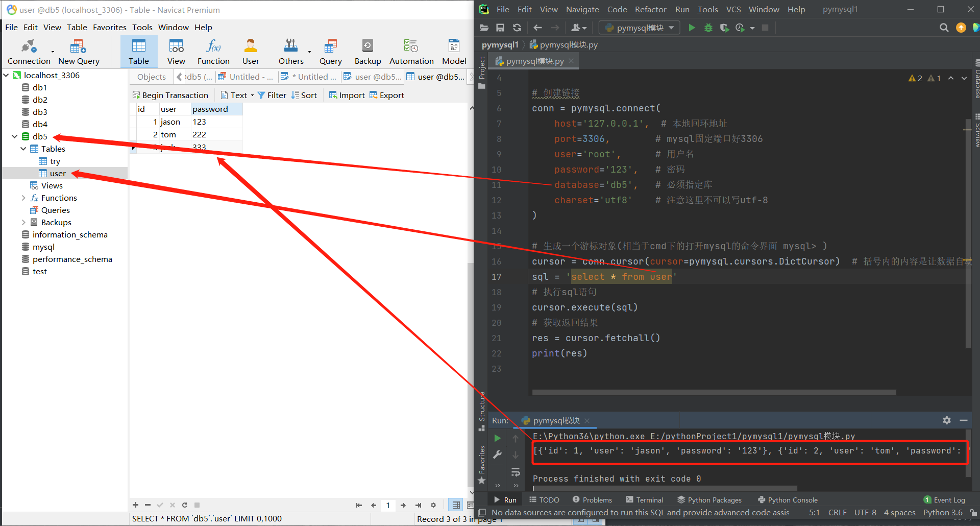The image size is (980, 526).
Task: Click Export in Navicat data toolbar
Action: pos(387,95)
